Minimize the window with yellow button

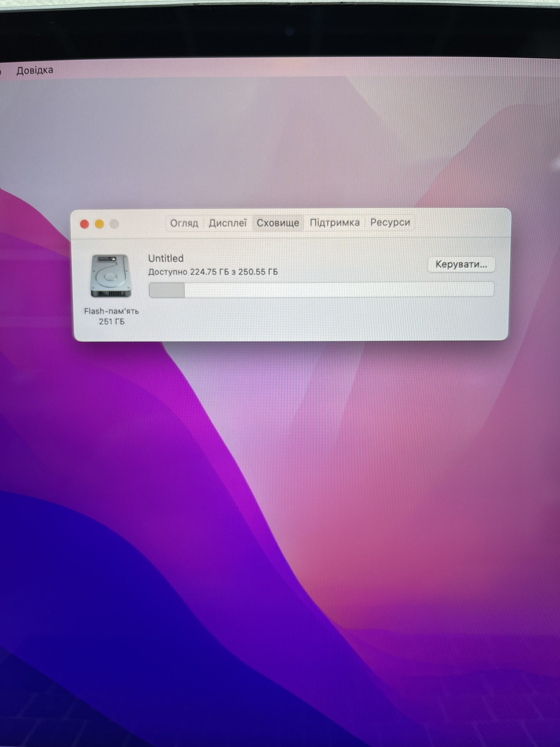[99, 224]
